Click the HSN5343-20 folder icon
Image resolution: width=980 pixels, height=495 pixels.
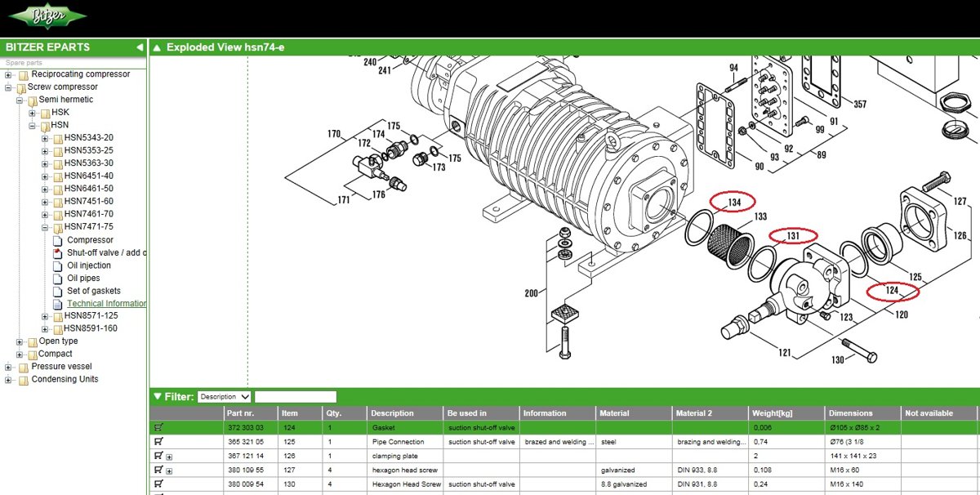(x=58, y=139)
